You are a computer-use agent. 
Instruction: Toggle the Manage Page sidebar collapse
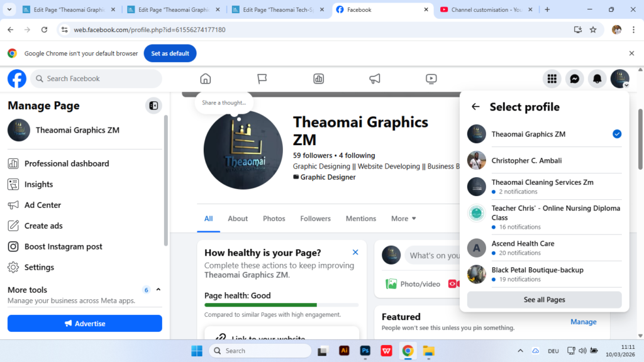point(153,106)
